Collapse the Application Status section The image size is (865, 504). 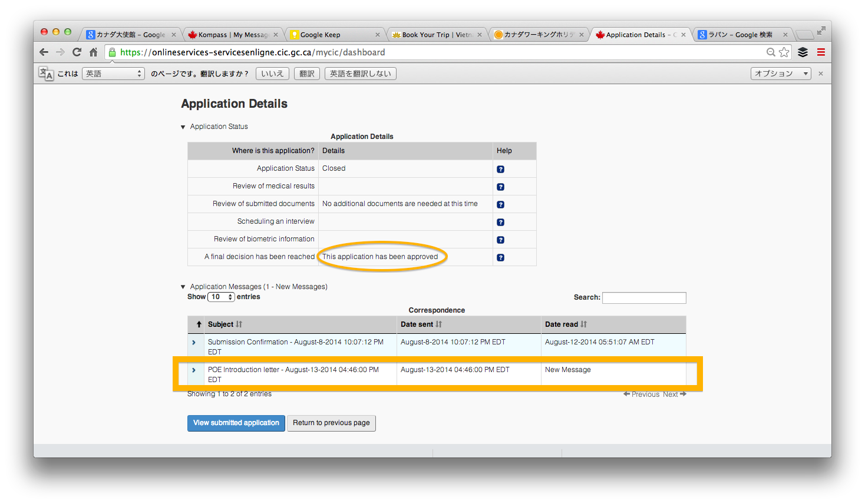pyautogui.click(x=183, y=127)
